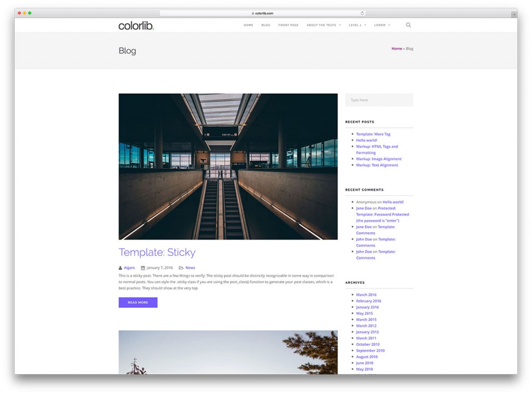Click the Type Here search field
This screenshot has width=532, height=395.
pyautogui.click(x=379, y=100)
